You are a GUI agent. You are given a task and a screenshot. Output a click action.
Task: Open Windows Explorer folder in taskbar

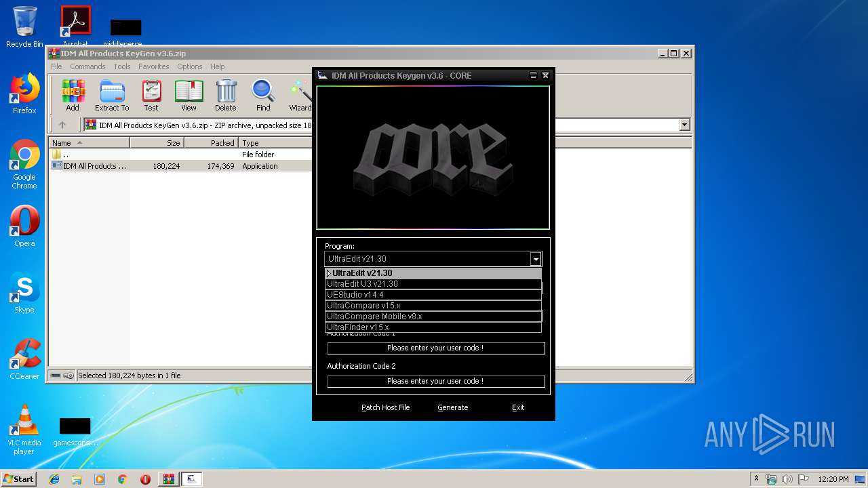(x=77, y=479)
